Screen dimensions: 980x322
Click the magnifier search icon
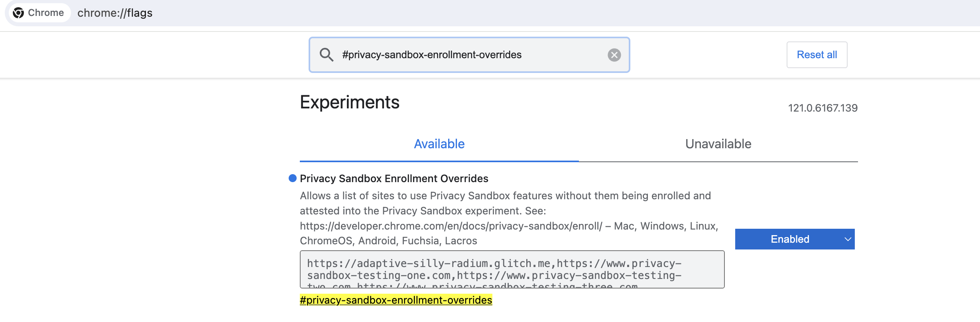[327, 55]
